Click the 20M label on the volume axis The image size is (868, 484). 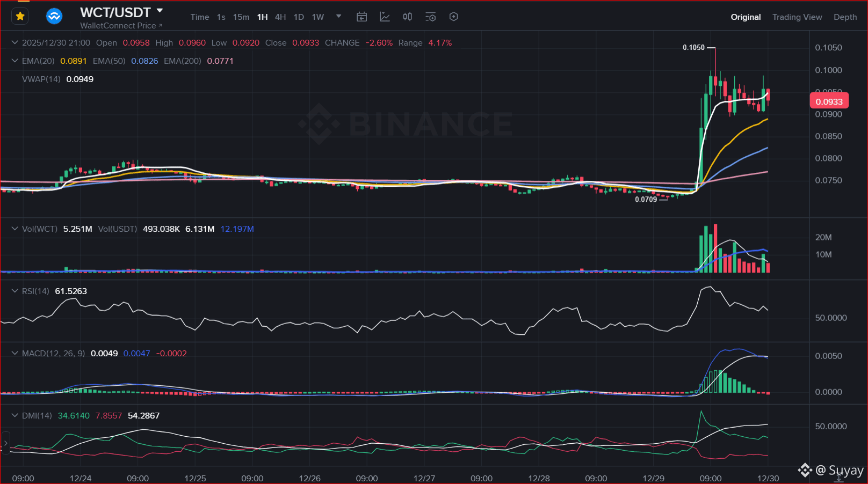823,237
